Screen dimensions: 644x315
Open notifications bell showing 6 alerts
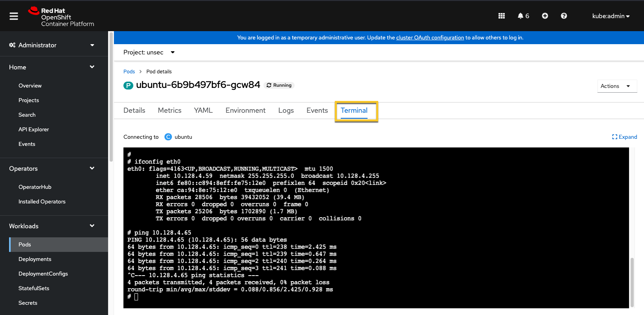(523, 16)
